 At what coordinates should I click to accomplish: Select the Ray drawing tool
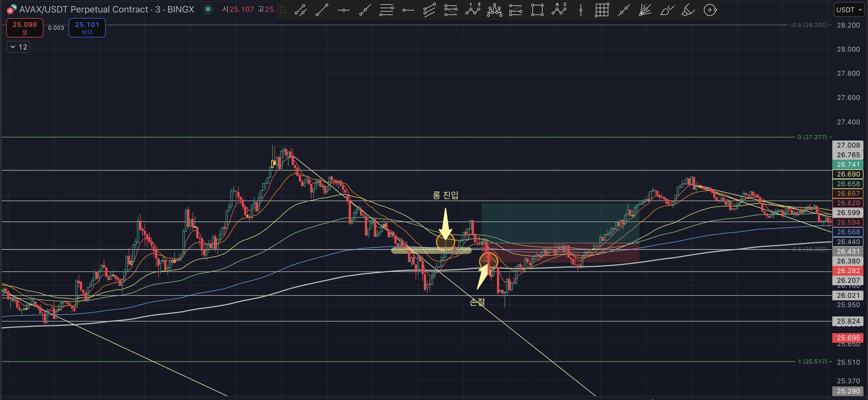pos(365,10)
